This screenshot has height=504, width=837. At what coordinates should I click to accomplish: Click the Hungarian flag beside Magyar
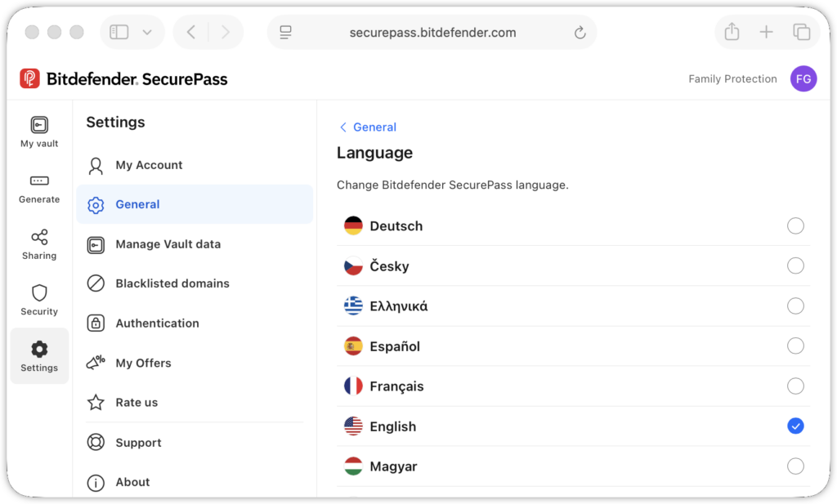(x=353, y=466)
